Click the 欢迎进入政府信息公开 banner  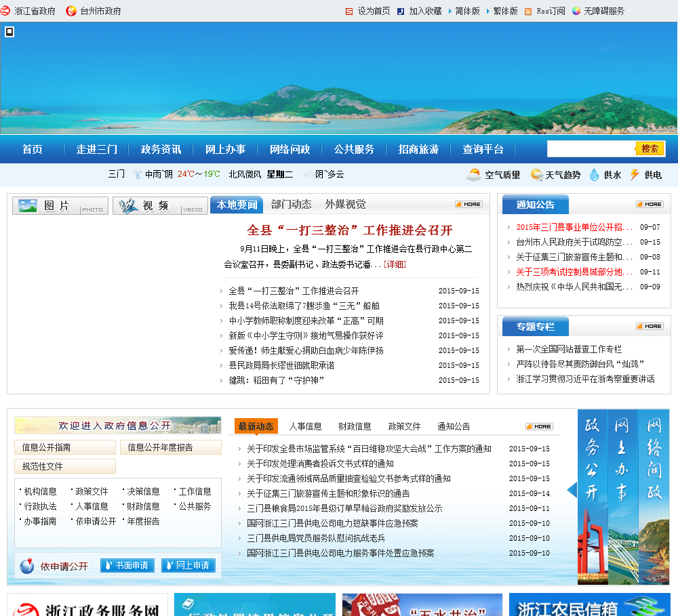coord(117,426)
